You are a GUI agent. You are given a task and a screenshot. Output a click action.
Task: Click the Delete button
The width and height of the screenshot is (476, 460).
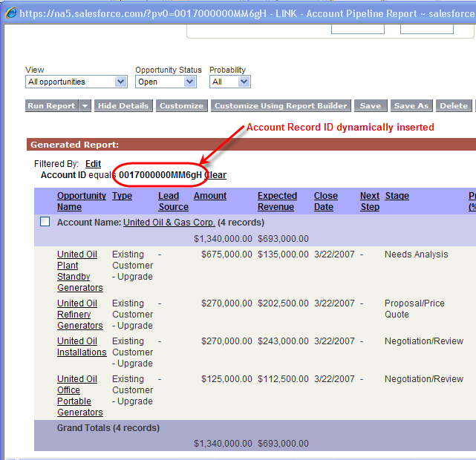pyautogui.click(x=454, y=106)
